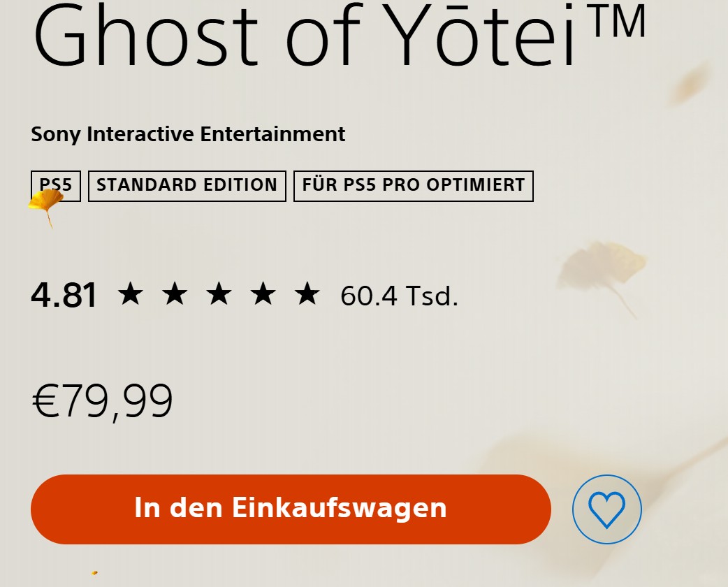The width and height of the screenshot is (728, 587).
Task: Click the FÜR PS5 PRO OPTIMIERT tag
Action: point(414,186)
